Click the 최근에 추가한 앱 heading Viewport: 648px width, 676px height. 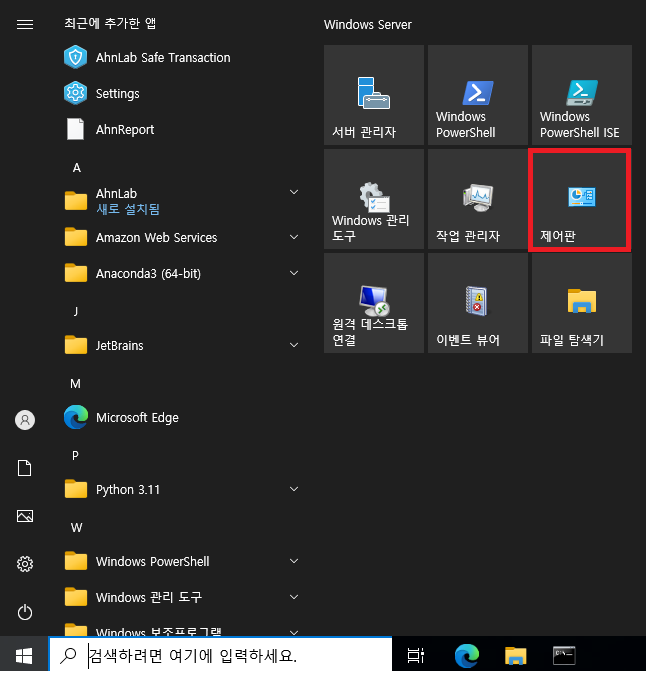tap(110, 23)
